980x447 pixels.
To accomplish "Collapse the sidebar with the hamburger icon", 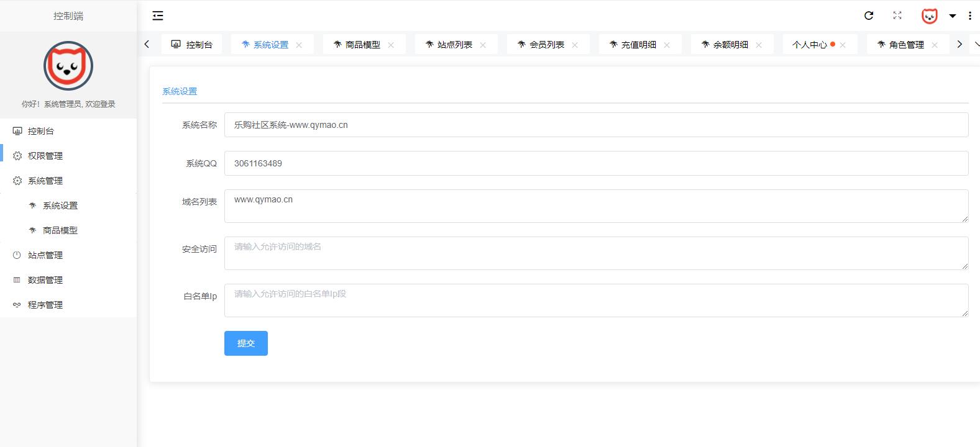I will [x=158, y=16].
